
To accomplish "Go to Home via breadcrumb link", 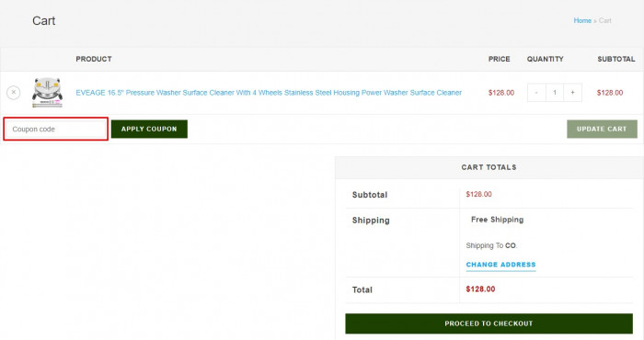I will click(582, 20).
